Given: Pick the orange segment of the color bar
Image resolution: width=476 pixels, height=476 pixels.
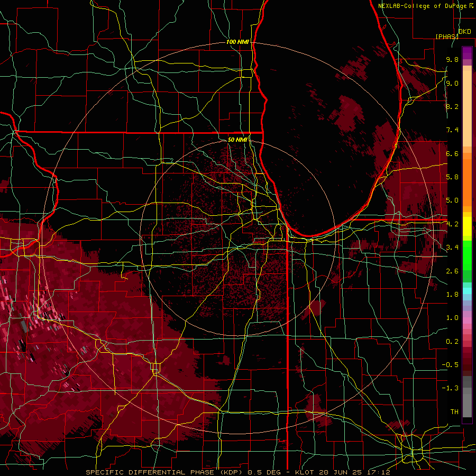Looking at the screenshot, I should click(467, 182).
